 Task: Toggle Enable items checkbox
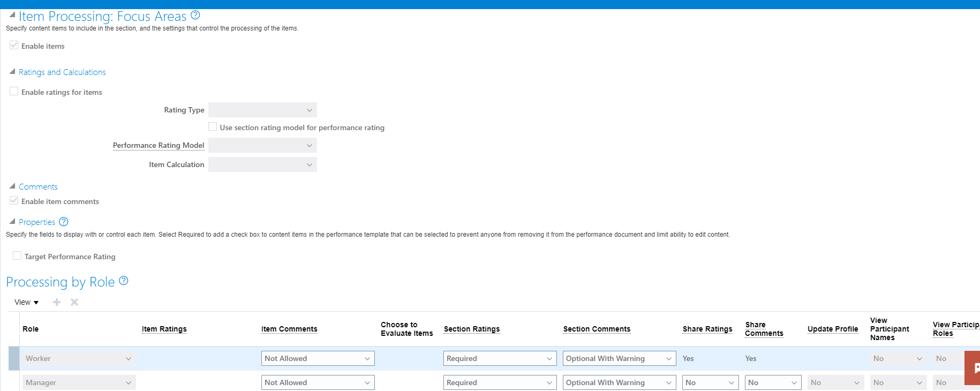[14, 46]
